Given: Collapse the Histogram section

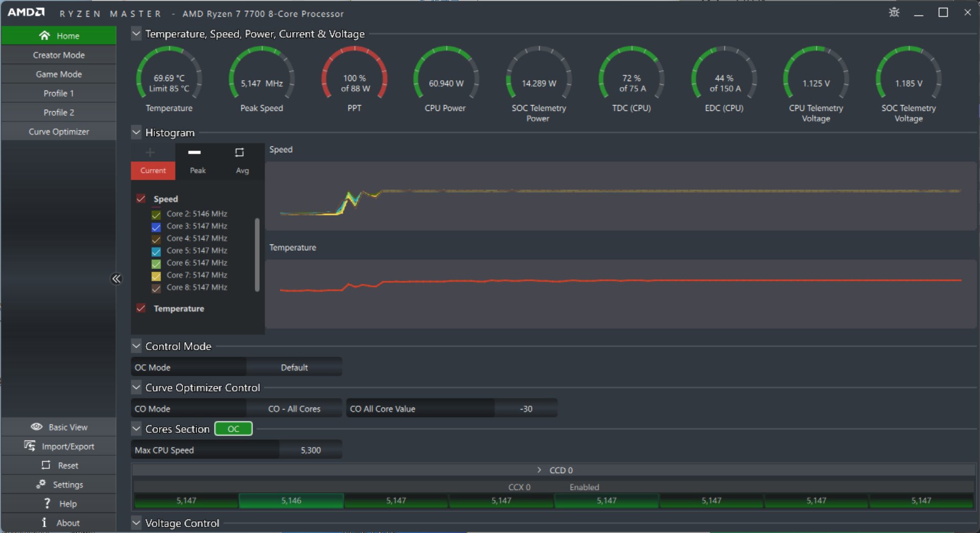Looking at the screenshot, I should [136, 132].
